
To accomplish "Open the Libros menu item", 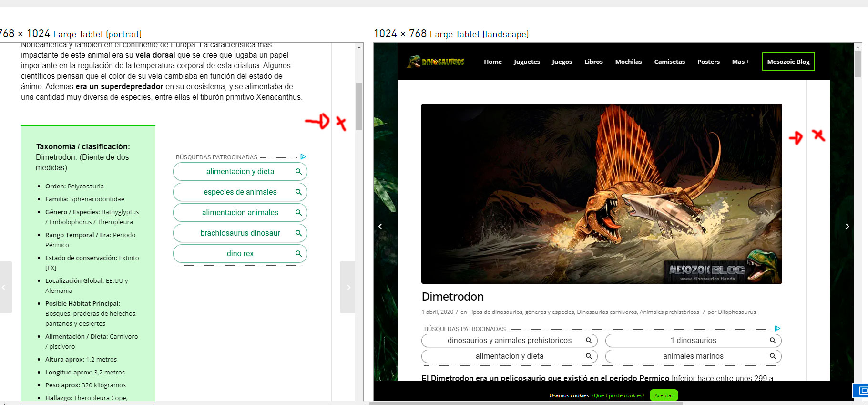I will coord(593,62).
